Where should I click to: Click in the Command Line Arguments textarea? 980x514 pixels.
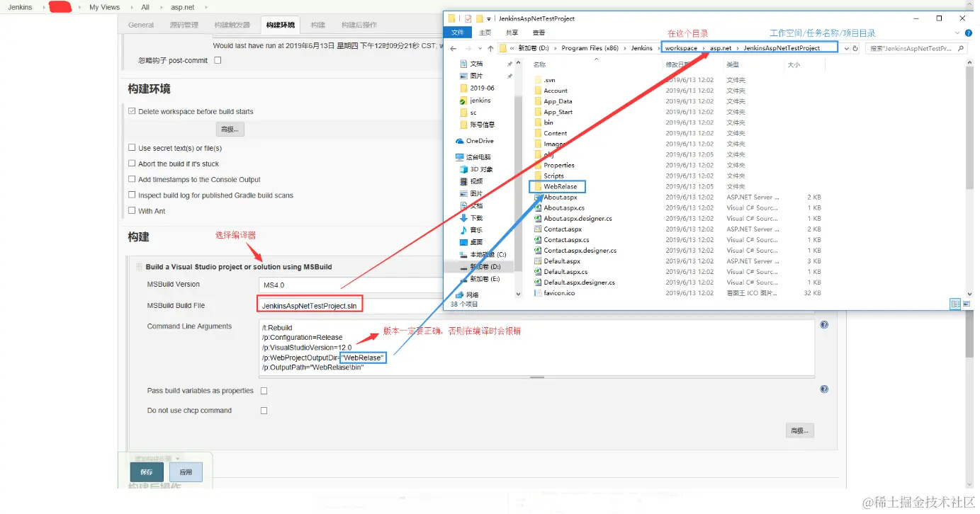click(x=537, y=348)
